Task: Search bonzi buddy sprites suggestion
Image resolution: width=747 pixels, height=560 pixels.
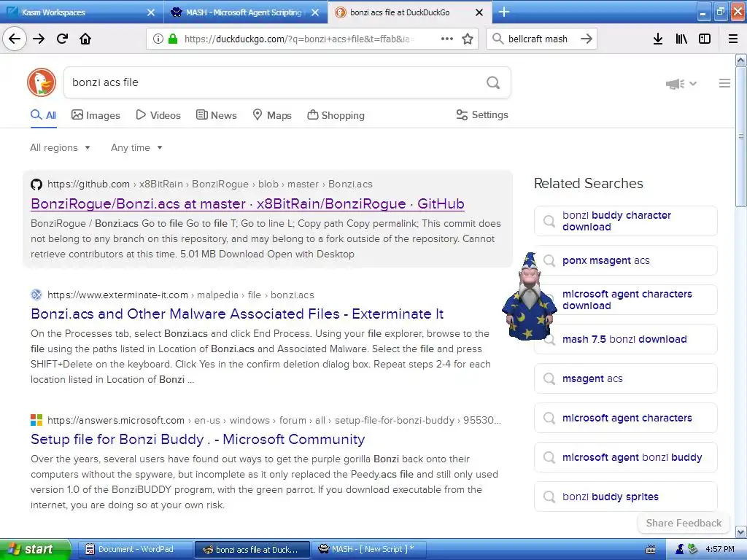Action: pyautogui.click(x=625, y=497)
